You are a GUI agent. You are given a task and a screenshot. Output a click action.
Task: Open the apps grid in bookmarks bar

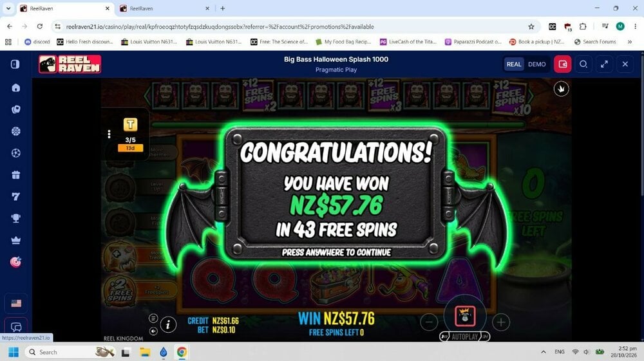pos(8,42)
